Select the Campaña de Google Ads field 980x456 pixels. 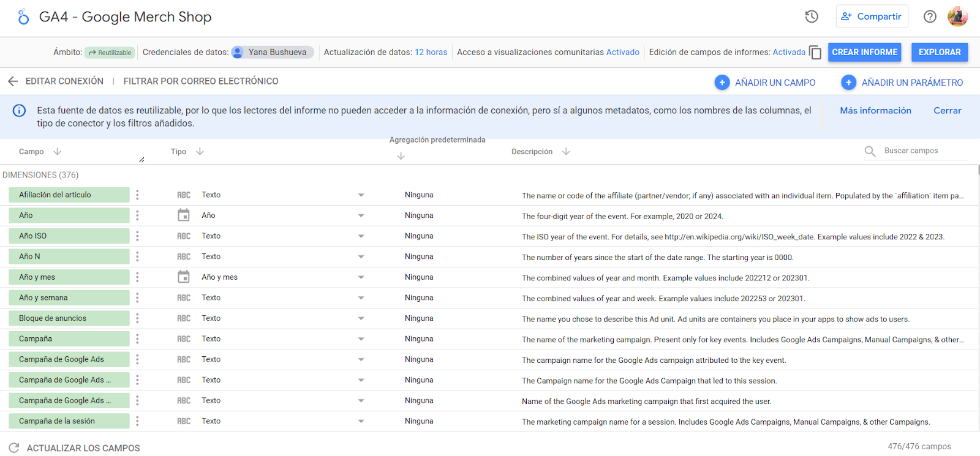click(x=69, y=359)
